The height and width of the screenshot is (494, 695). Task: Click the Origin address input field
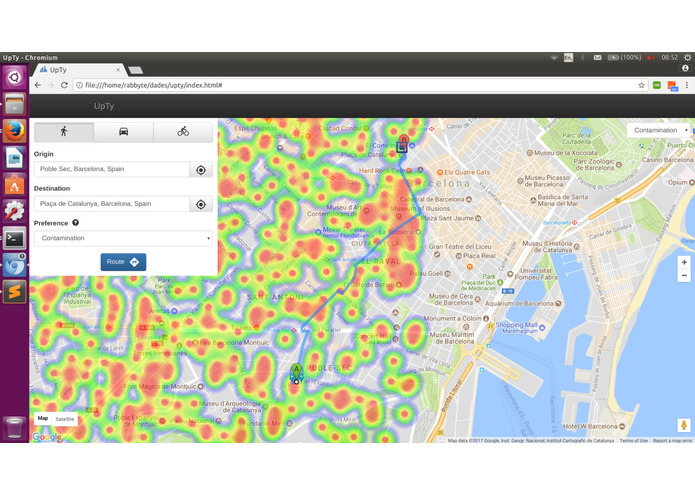click(x=112, y=169)
